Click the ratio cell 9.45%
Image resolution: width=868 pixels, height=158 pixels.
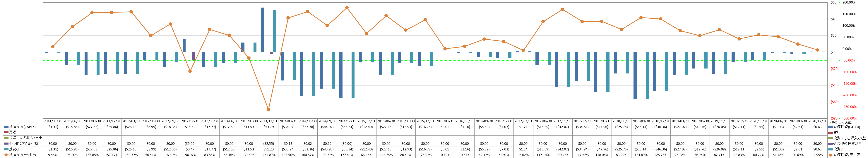pyautogui.click(x=53, y=155)
